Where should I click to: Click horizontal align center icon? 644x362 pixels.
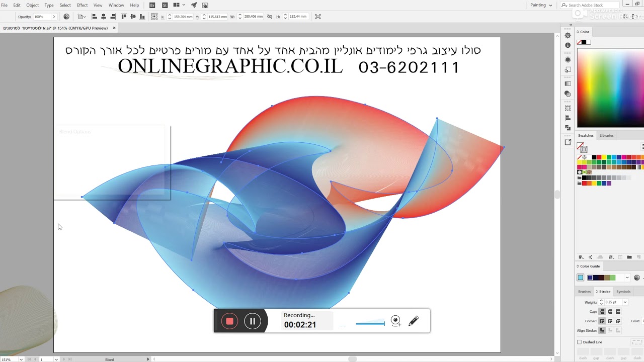click(104, 17)
